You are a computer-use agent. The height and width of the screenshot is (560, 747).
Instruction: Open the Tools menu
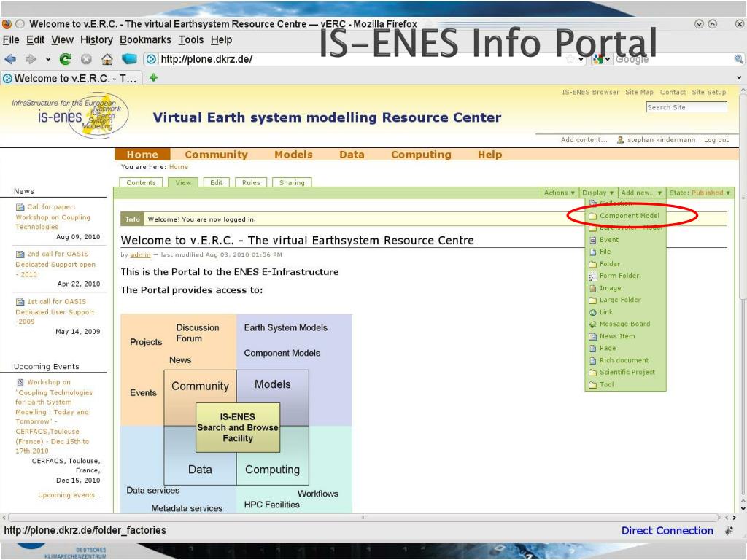[191, 40]
